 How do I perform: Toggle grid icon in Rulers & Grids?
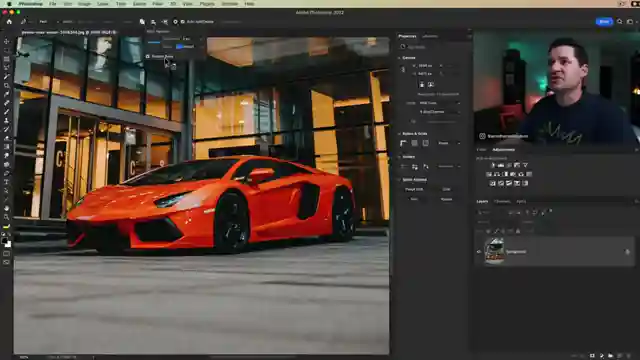[x=414, y=143]
